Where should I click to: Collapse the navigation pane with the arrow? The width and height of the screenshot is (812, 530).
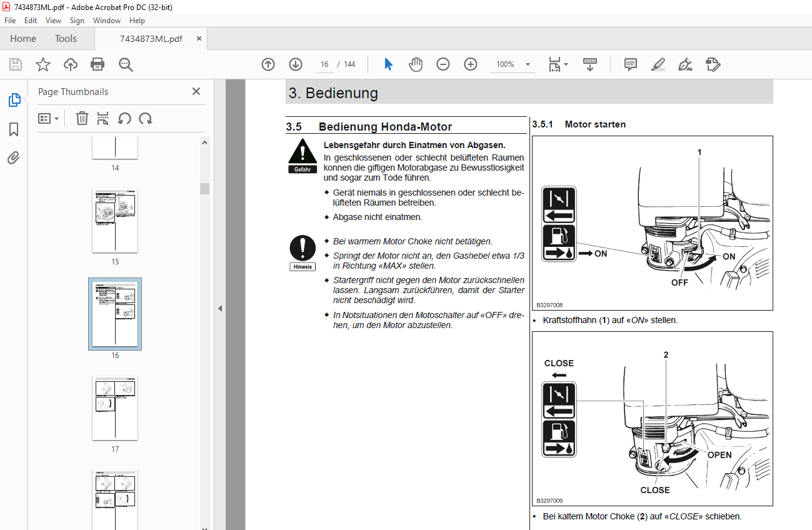(x=219, y=308)
